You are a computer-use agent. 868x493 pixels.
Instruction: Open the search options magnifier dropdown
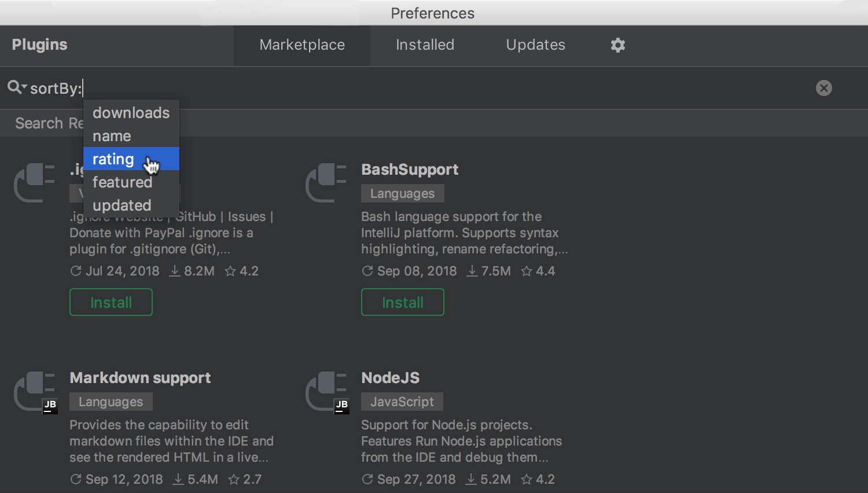(x=17, y=87)
